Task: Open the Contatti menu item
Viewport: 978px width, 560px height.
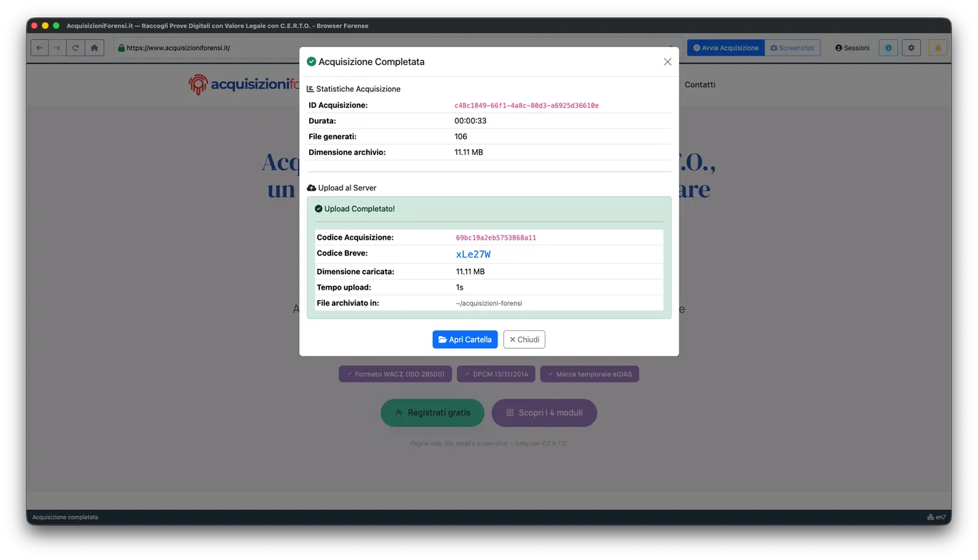Action: (700, 84)
